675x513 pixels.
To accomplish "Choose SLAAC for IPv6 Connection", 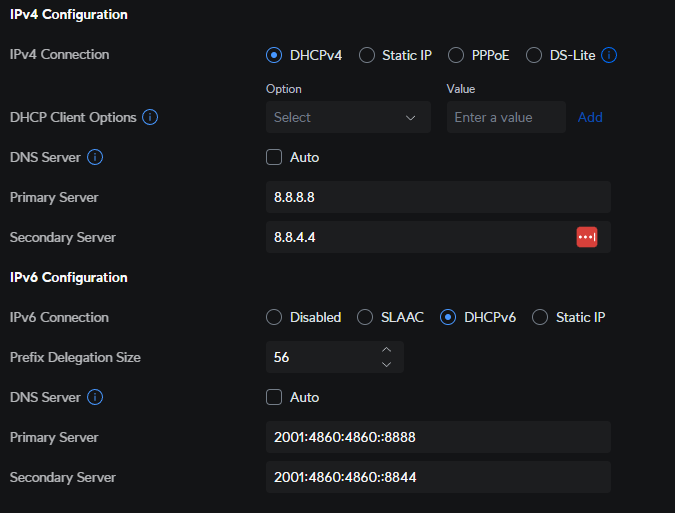I will (365, 317).
